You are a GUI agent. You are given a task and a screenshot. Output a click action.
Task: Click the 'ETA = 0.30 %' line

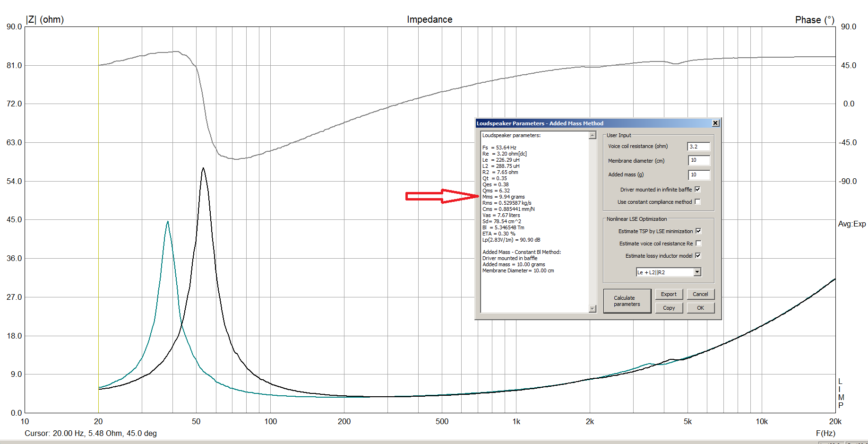click(x=498, y=234)
